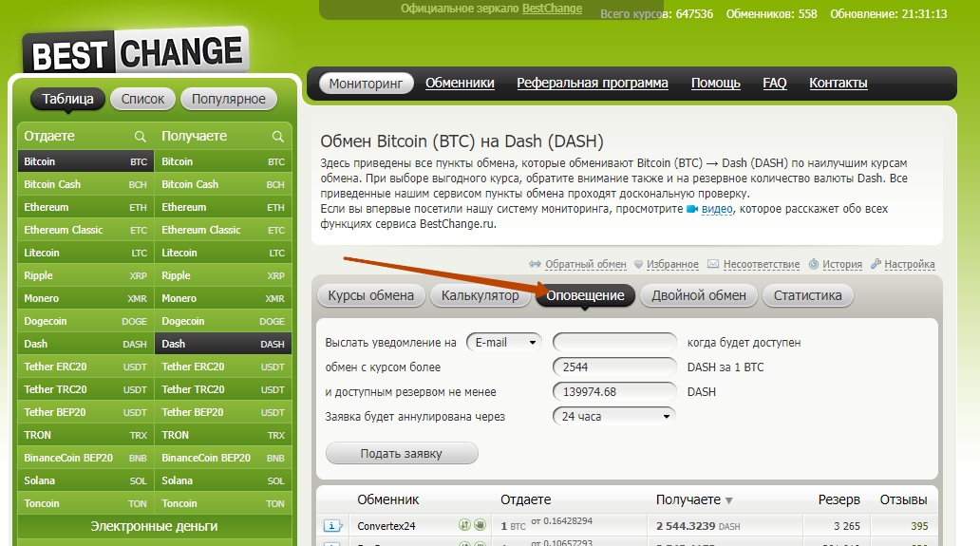
Task: Select Tether ERC20 in the Отдаете column
Action: tap(85, 367)
